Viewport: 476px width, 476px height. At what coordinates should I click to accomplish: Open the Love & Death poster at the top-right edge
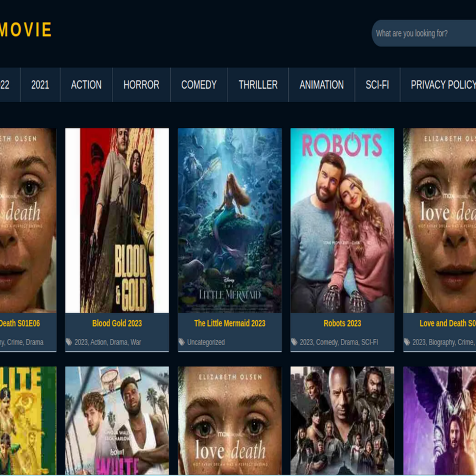[440, 220]
